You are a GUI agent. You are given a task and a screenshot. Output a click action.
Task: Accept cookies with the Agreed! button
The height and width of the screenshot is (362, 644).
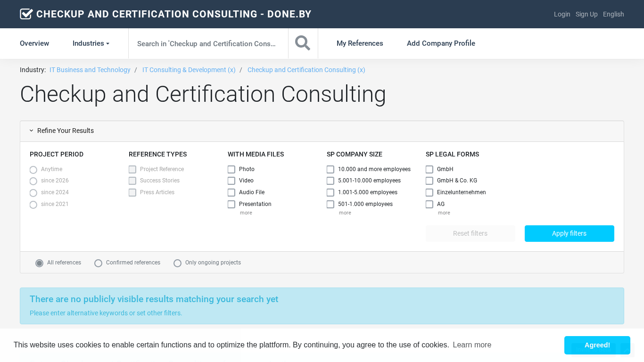point(597,345)
